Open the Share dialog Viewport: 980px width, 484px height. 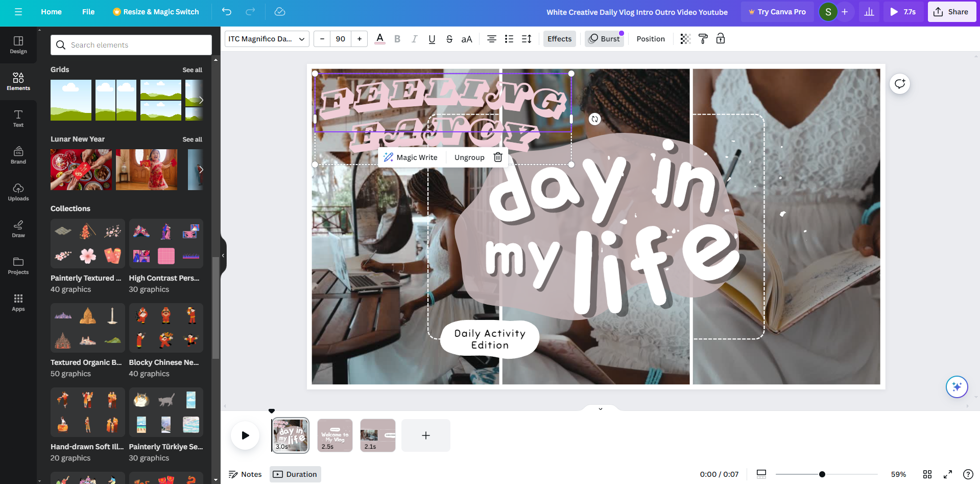pyautogui.click(x=952, y=12)
